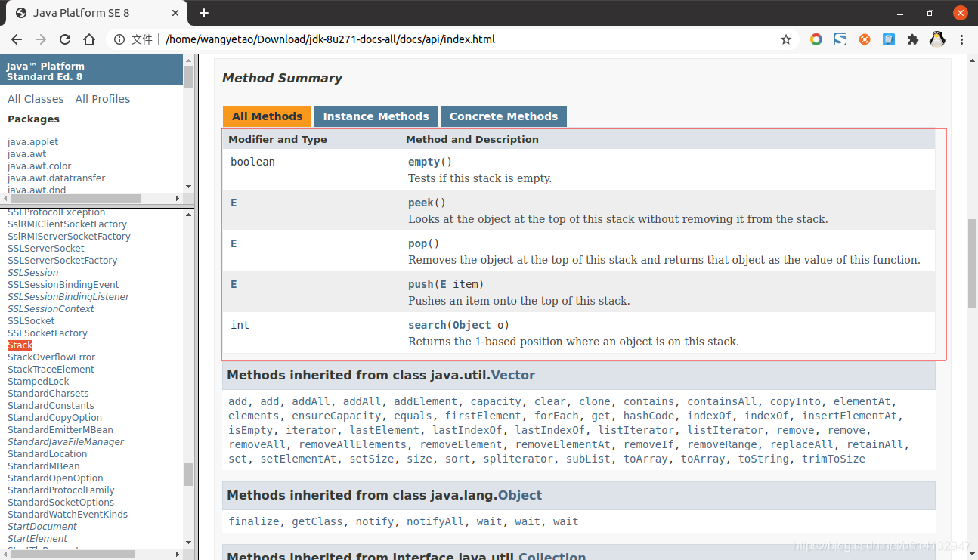
Task: Open StandardWatchEventKinds in class list
Action: click(x=67, y=514)
